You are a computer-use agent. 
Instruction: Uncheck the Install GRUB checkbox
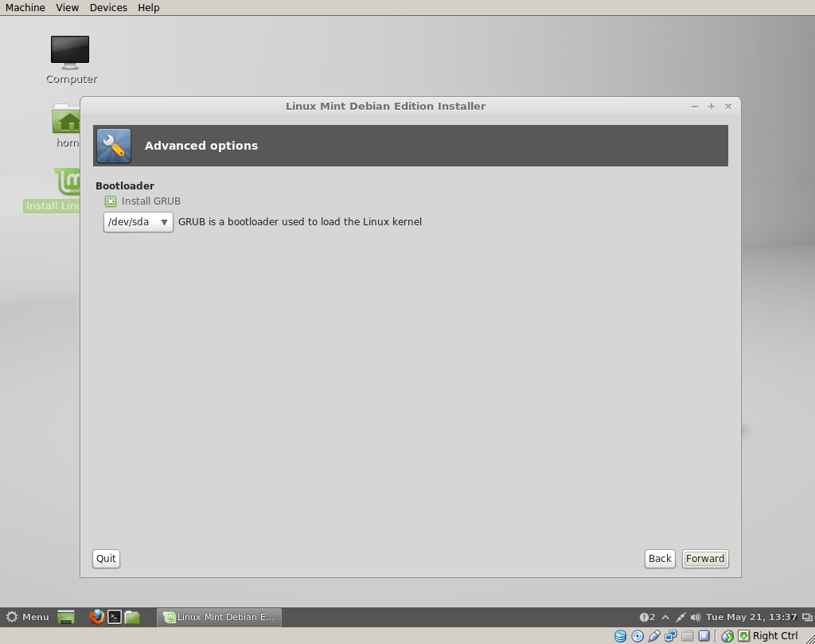(109, 201)
